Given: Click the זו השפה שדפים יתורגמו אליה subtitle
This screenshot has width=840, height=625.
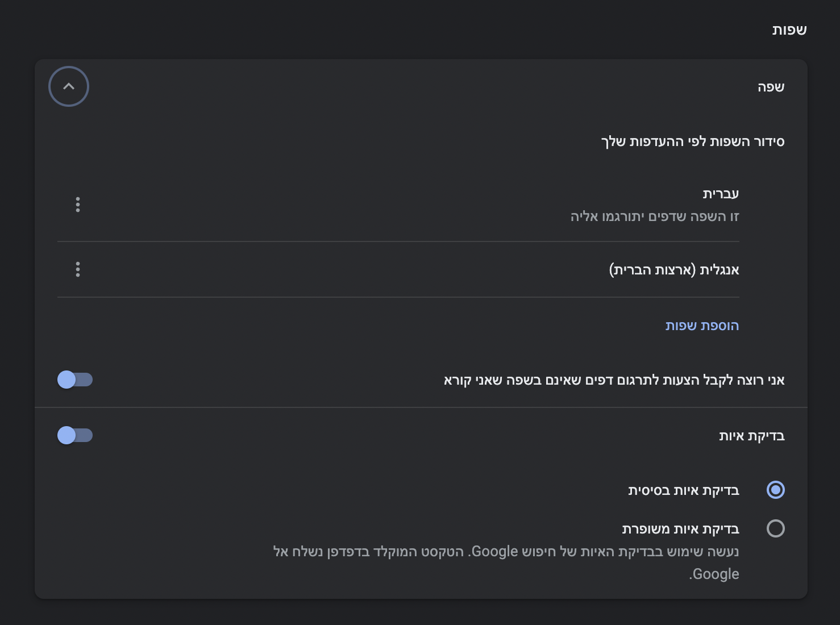Looking at the screenshot, I should tap(655, 216).
